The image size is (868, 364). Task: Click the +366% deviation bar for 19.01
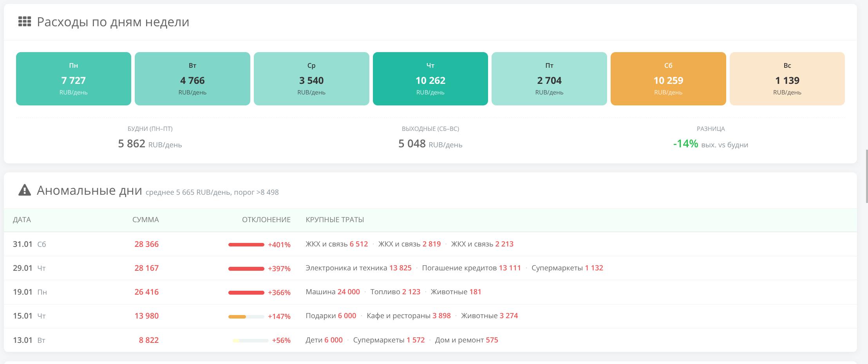point(246,292)
